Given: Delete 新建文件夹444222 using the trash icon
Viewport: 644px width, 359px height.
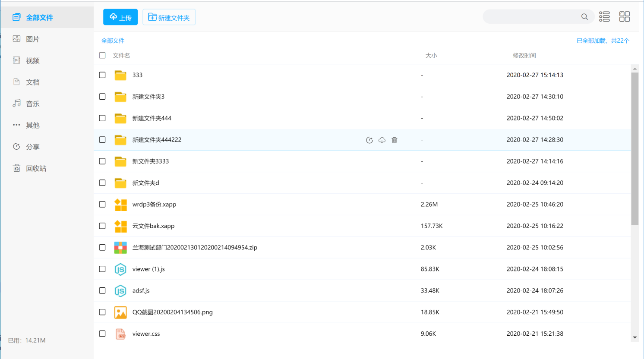Looking at the screenshot, I should (x=395, y=140).
